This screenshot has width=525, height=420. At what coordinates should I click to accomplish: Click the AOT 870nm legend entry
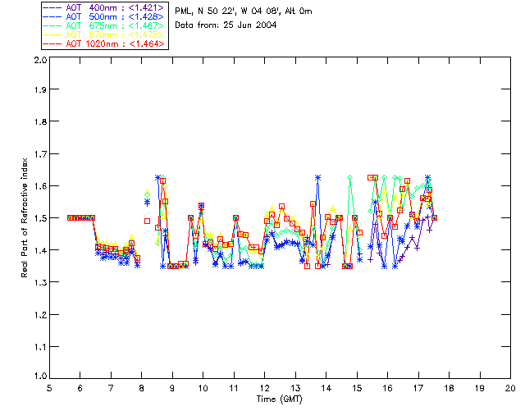tap(104, 34)
